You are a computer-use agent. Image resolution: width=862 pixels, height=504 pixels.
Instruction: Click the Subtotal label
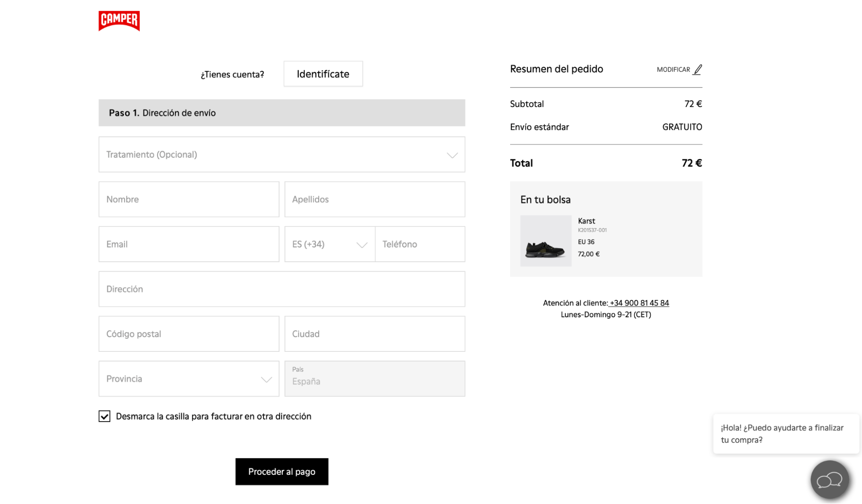coord(527,104)
